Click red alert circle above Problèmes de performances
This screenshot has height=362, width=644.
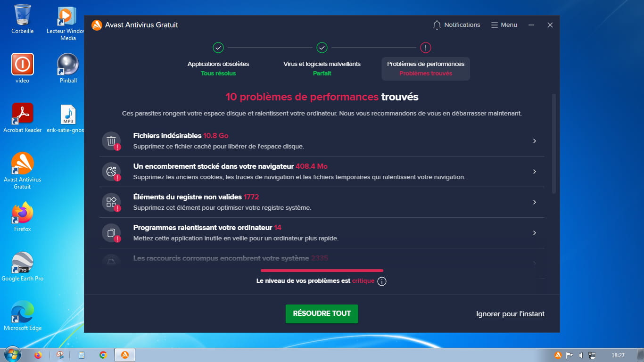[426, 48]
